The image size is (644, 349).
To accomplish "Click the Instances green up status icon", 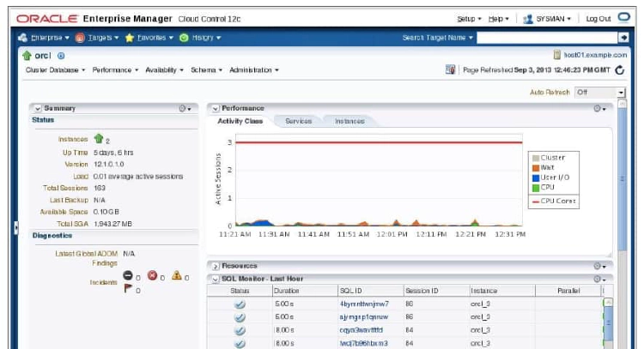I will point(99,139).
